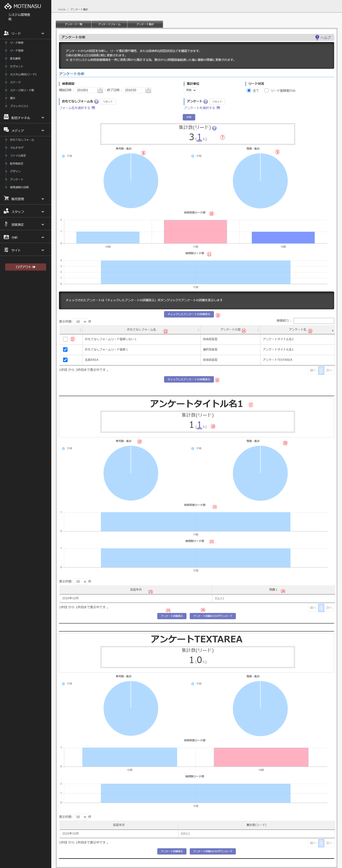Expand the 分析 sidebar chevron

point(43,237)
